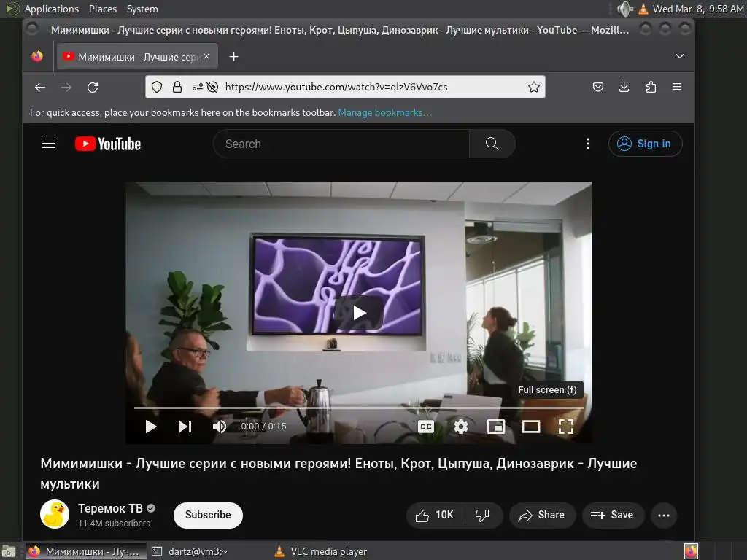Open tracking protection shield in address bar
This screenshot has width=747, height=560.
coord(157,87)
